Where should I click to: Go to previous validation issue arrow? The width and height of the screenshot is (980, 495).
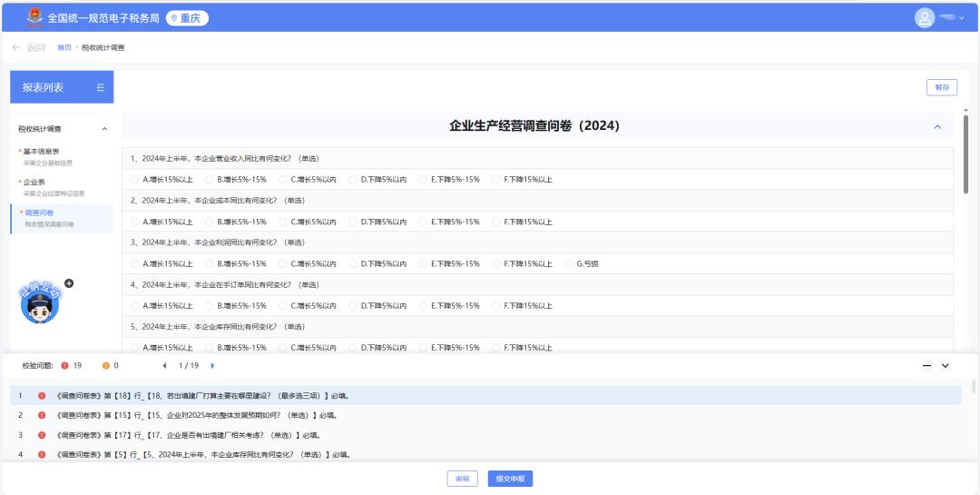pos(165,365)
